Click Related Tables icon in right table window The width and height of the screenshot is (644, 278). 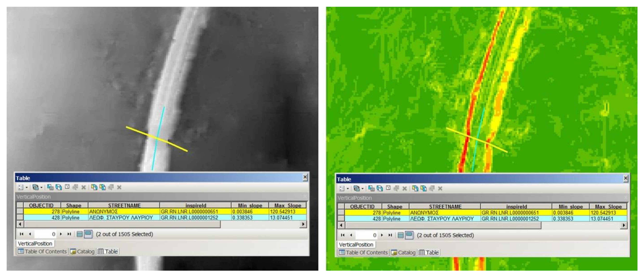(x=357, y=188)
